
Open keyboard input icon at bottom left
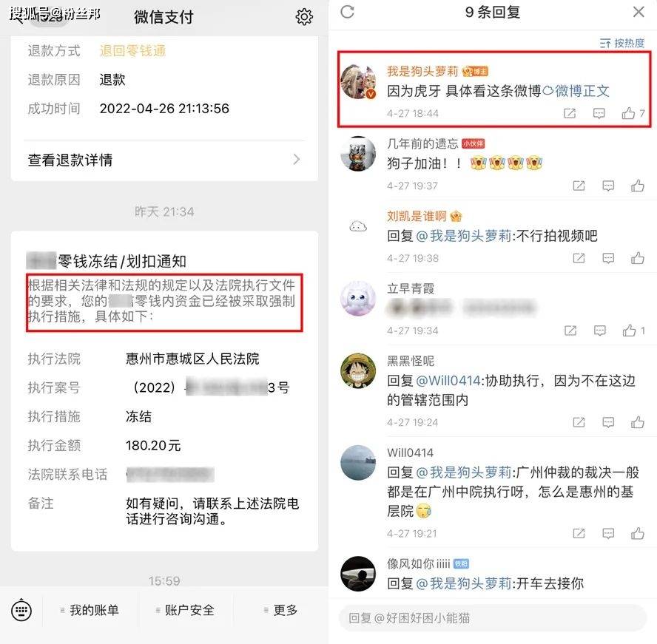click(21, 611)
